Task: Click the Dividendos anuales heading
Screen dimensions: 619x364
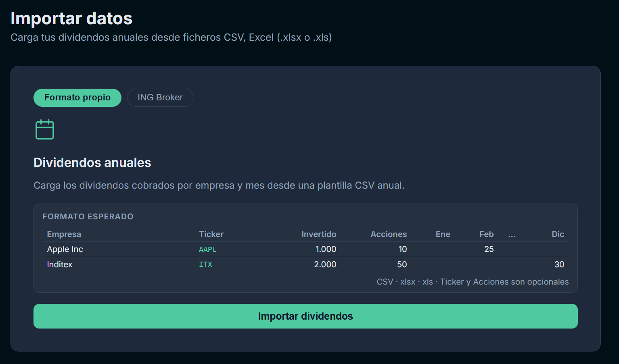Action: pyautogui.click(x=92, y=162)
